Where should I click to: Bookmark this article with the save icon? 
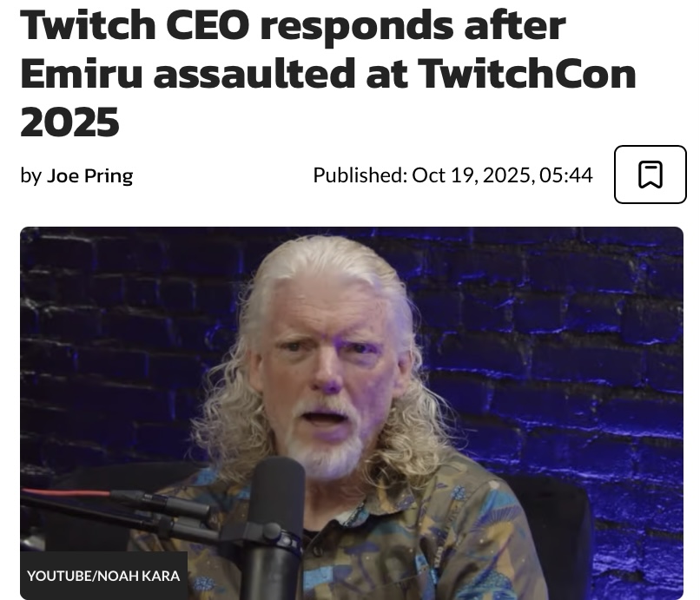650,175
